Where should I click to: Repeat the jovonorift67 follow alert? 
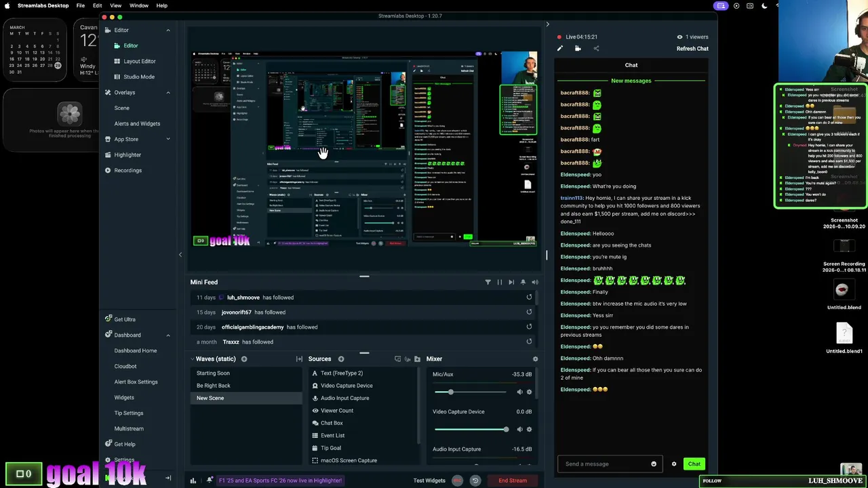pyautogui.click(x=529, y=312)
